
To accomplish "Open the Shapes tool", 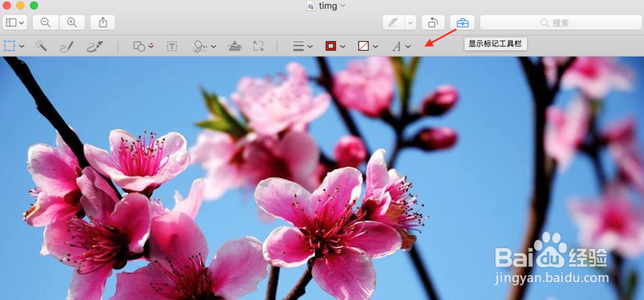I will tap(139, 46).
